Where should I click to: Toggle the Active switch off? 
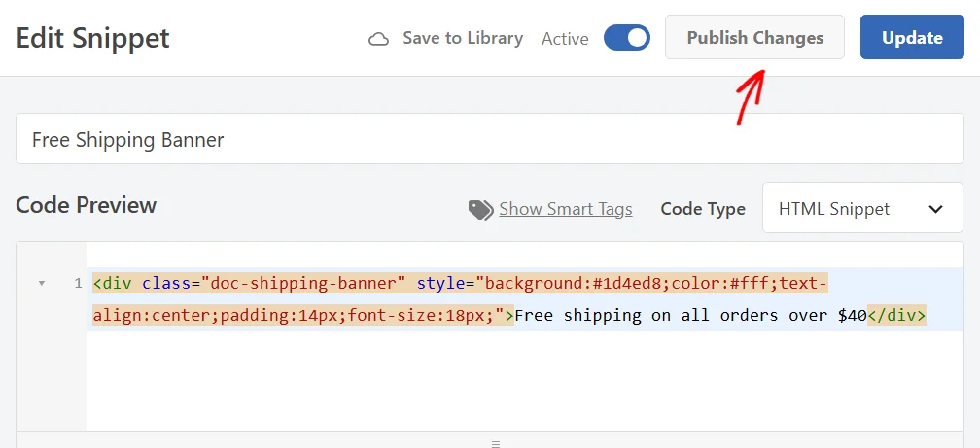pyautogui.click(x=627, y=38)
